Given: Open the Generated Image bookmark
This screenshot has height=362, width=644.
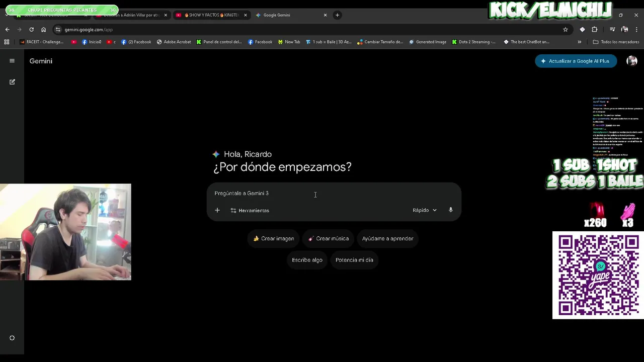Looking at the screenshot, I should click(427, 42).
